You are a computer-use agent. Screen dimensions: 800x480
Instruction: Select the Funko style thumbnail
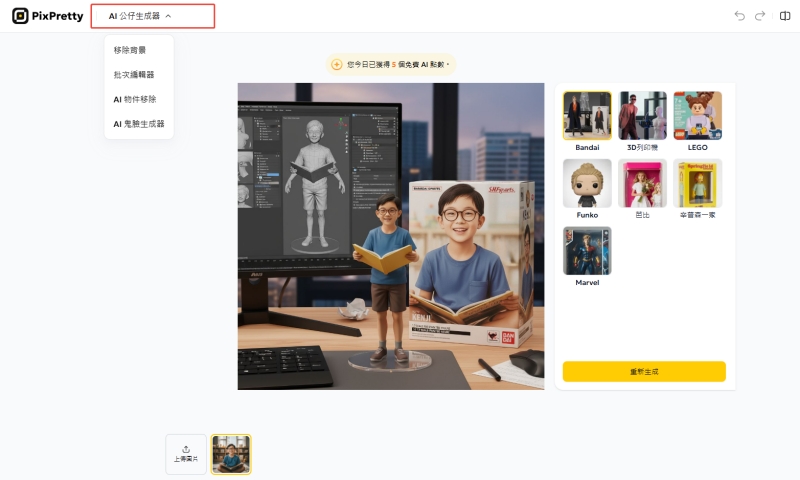coord(587,183)
